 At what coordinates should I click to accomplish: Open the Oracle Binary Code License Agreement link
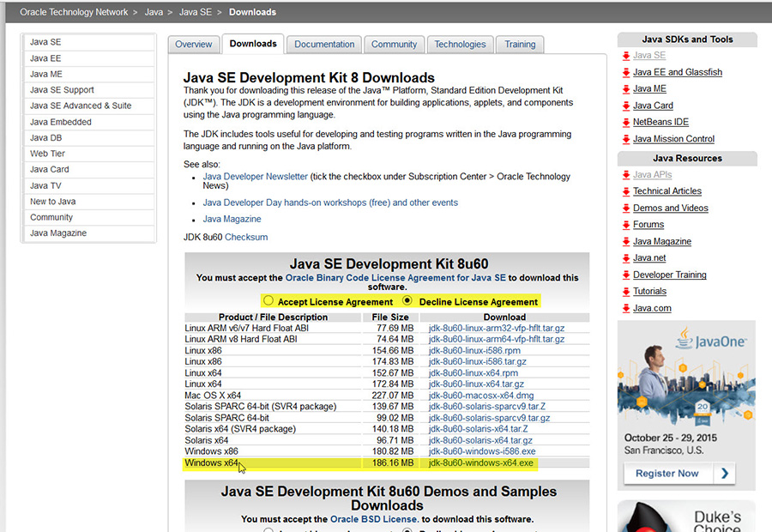(x=395, y=278)
